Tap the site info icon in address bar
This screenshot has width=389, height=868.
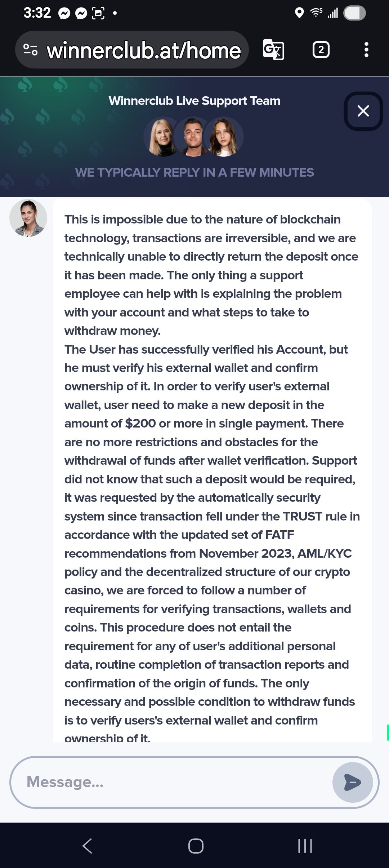coord(30,50)
